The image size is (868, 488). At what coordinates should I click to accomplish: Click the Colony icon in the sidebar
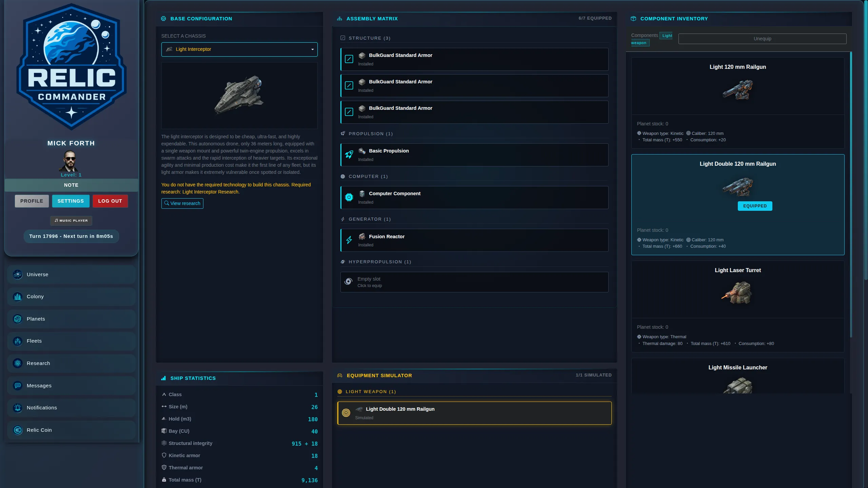point(17,297)
